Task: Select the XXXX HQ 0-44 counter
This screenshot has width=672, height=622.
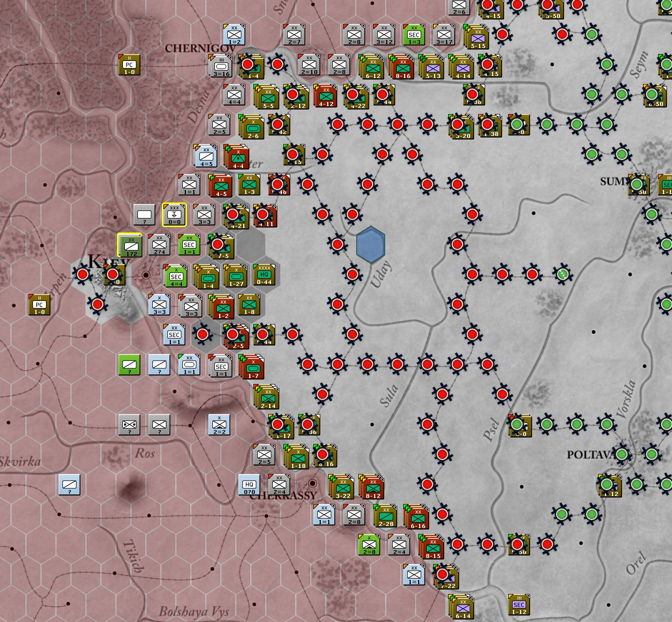Action: 264,274
